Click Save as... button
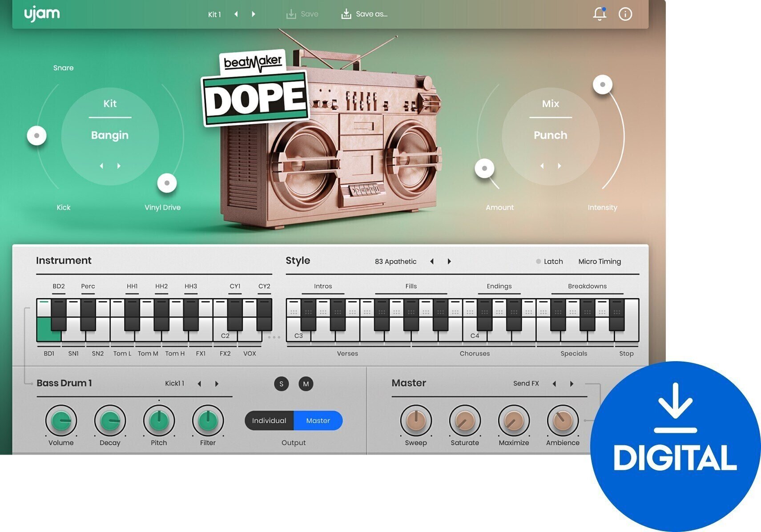Viewport: 761px width, 532px height. (364, 14)
